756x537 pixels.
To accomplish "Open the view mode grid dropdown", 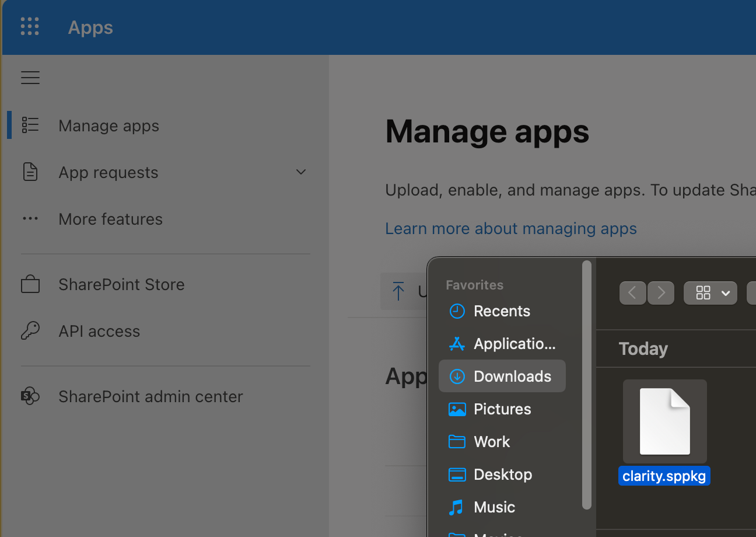I will pos(710,293).
